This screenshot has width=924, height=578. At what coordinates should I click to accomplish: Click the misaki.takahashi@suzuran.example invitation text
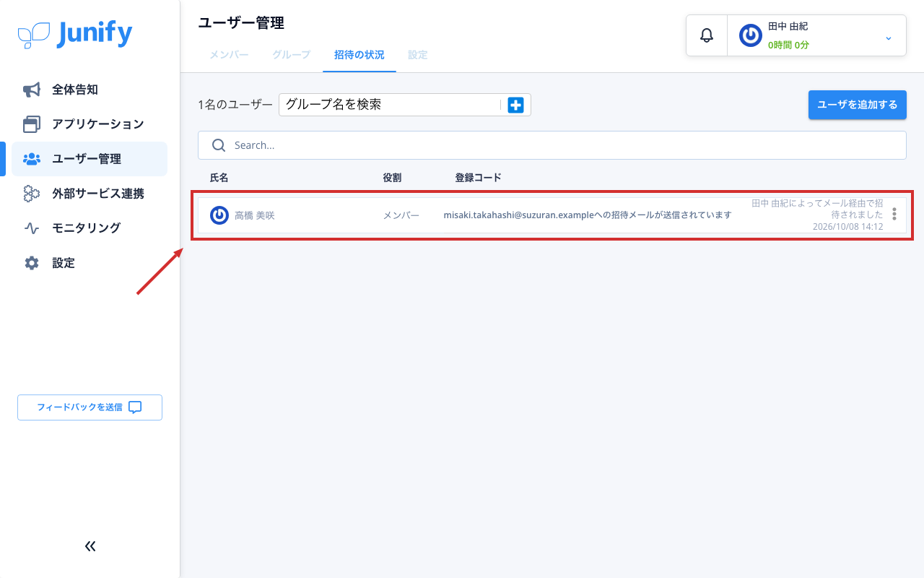[588, 215]
